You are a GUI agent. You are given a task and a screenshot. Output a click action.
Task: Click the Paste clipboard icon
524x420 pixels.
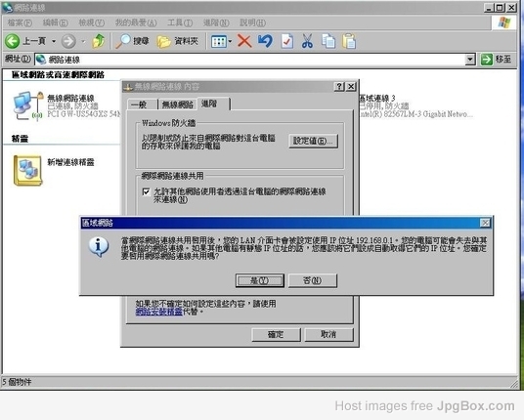pos(349,41)
